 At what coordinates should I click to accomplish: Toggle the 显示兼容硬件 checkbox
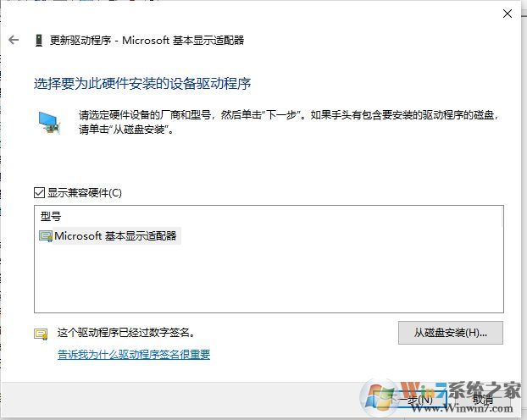(39, 192)
